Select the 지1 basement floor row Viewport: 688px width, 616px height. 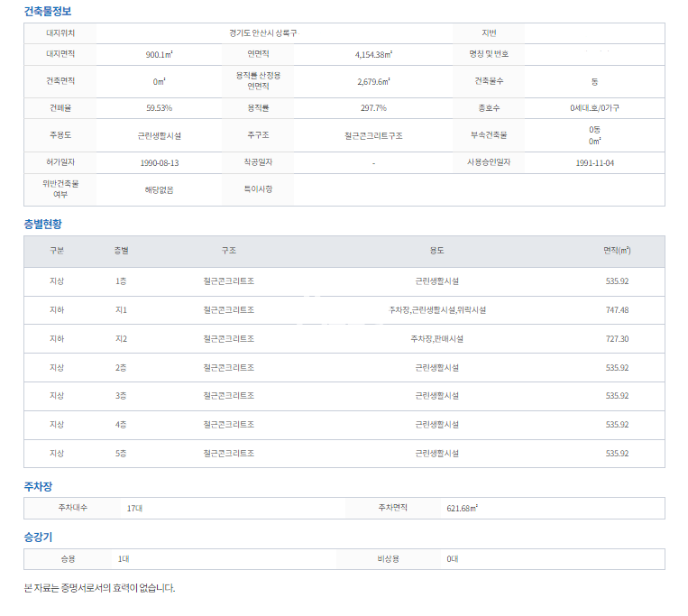tap(121, 310)
